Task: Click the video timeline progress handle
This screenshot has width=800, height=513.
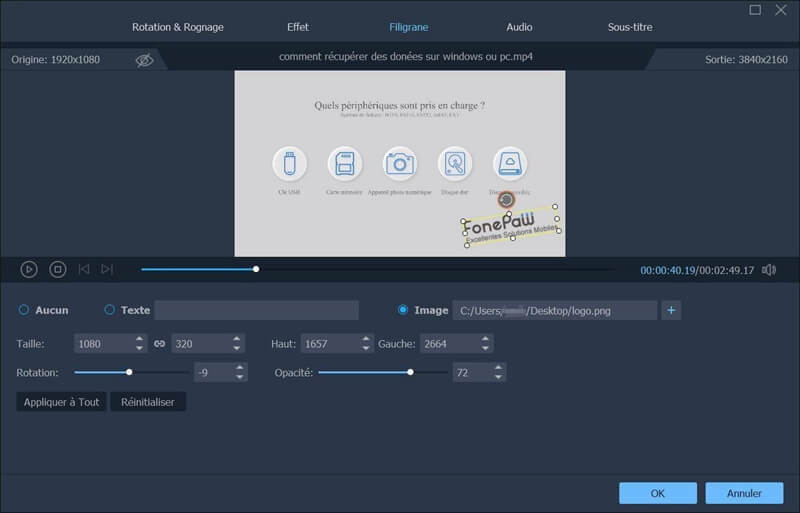Action: pos(256,269)
